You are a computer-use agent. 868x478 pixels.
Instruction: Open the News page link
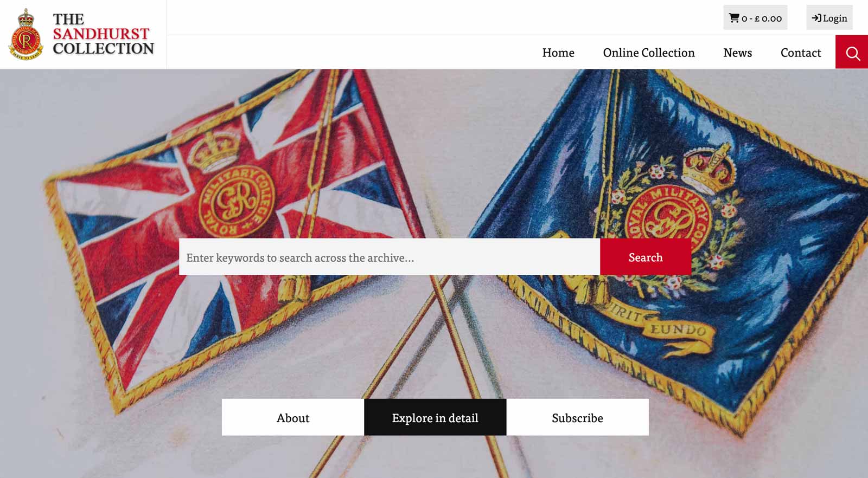point(737,53)
